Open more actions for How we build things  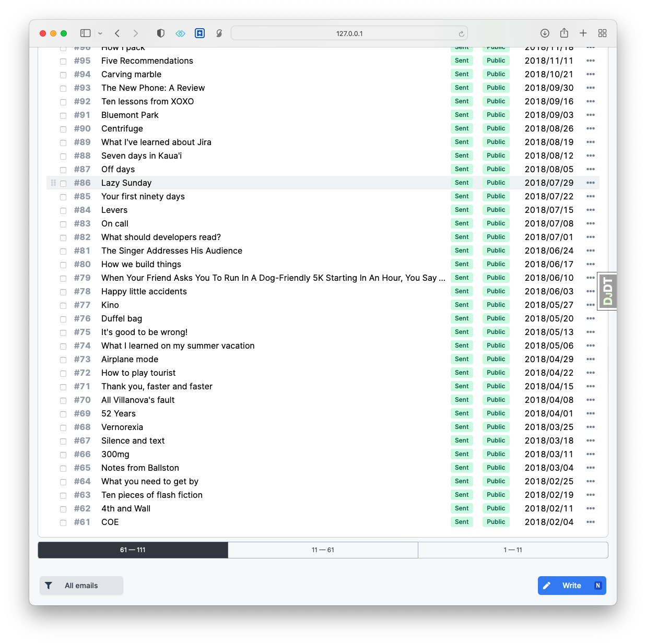click(x=591, y=264)
